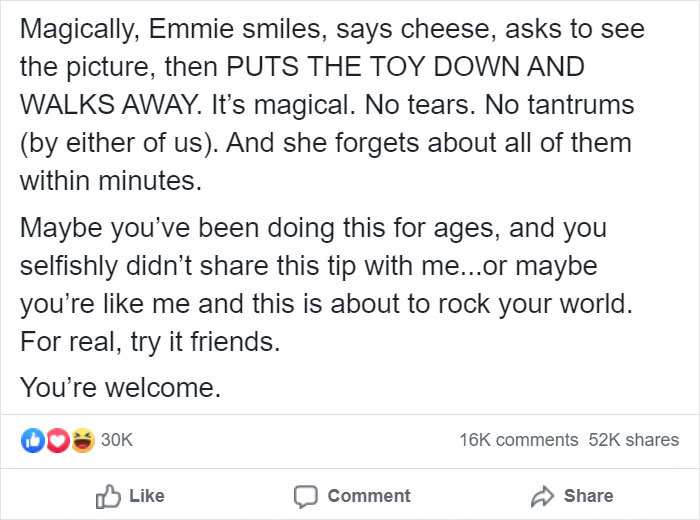This screenshot has height=520, width=700.
Task: Click the capitalized "WALKS AWAY" words
Action: [x=109, y=105]
